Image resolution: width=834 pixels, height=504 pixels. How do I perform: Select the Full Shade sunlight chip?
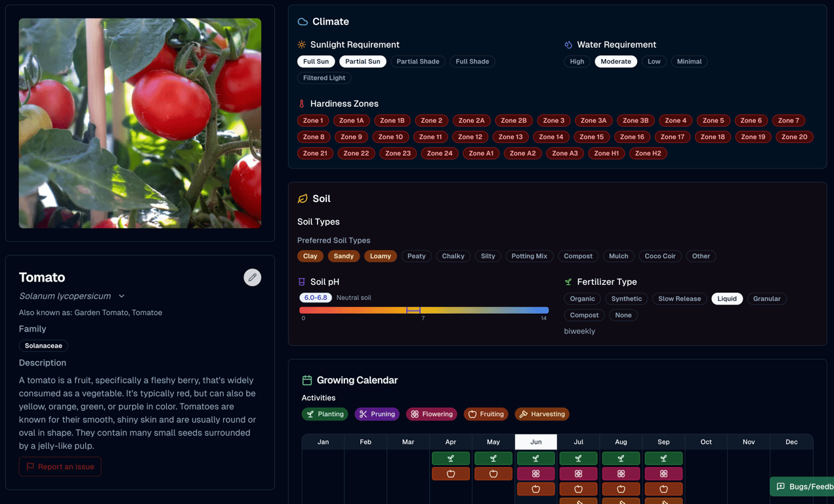pyautogui.click(x=472, y=62)
